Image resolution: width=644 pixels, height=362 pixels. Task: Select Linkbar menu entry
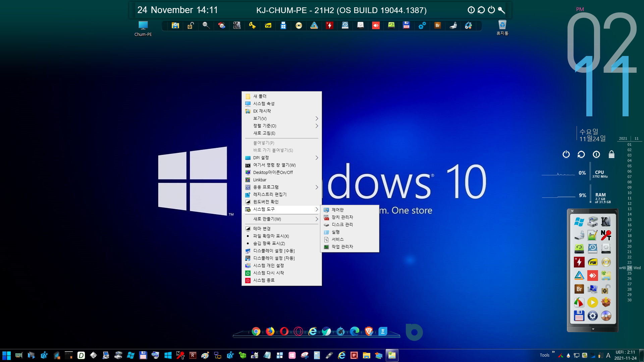click(x=282, y=180)
